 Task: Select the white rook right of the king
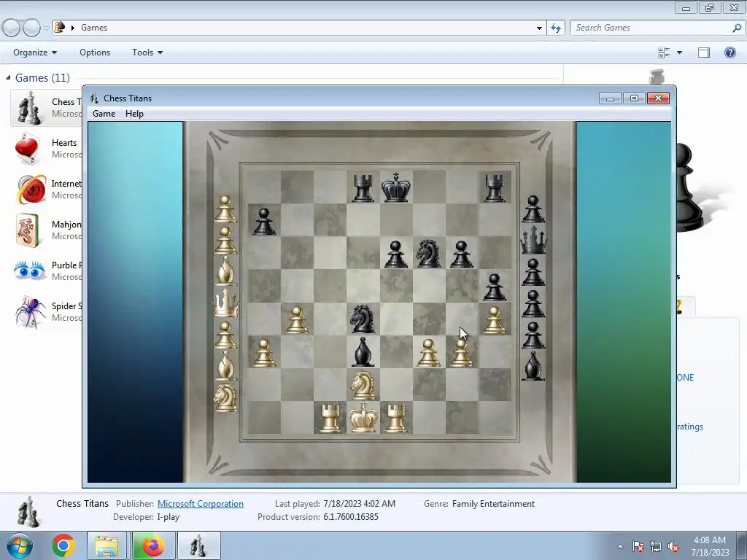pyautogui.click(x=396, y=418)
